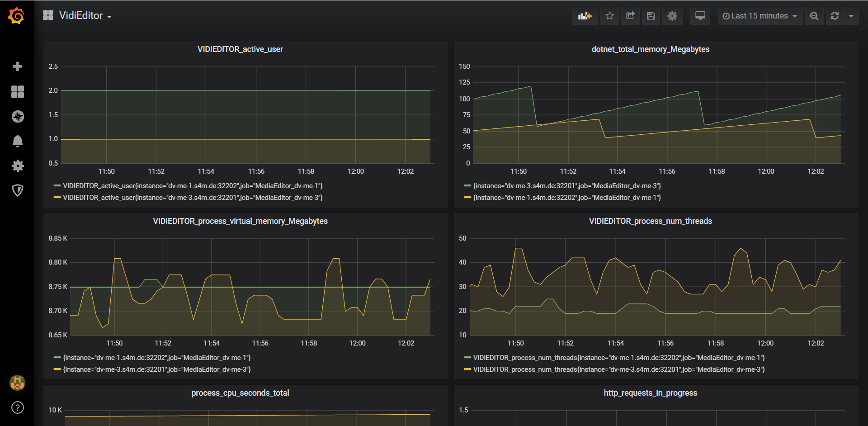
Task: Save the dashboard with the save icon
Action: tap(651, 15)
